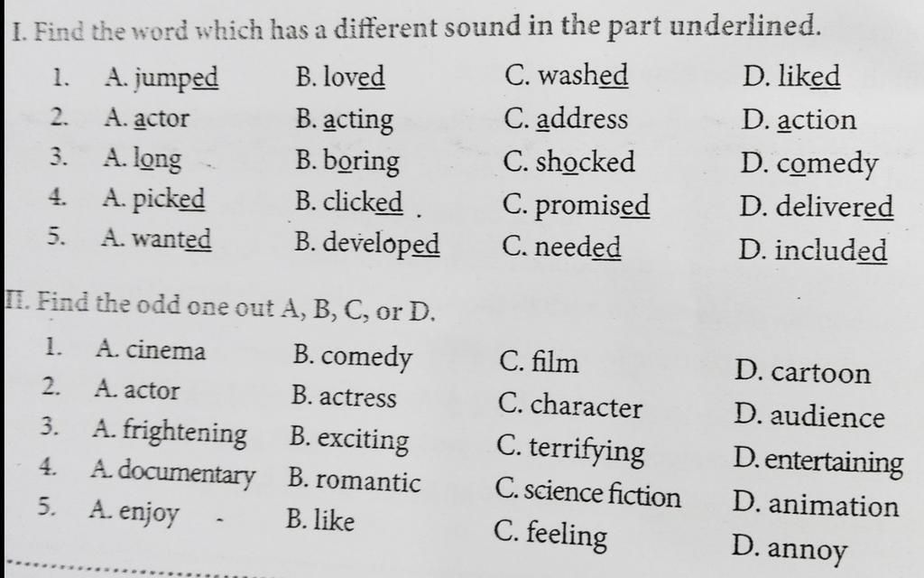Screen dimensions: 924x578
Task: Pick answer C. washed
Action: point(567,75)
